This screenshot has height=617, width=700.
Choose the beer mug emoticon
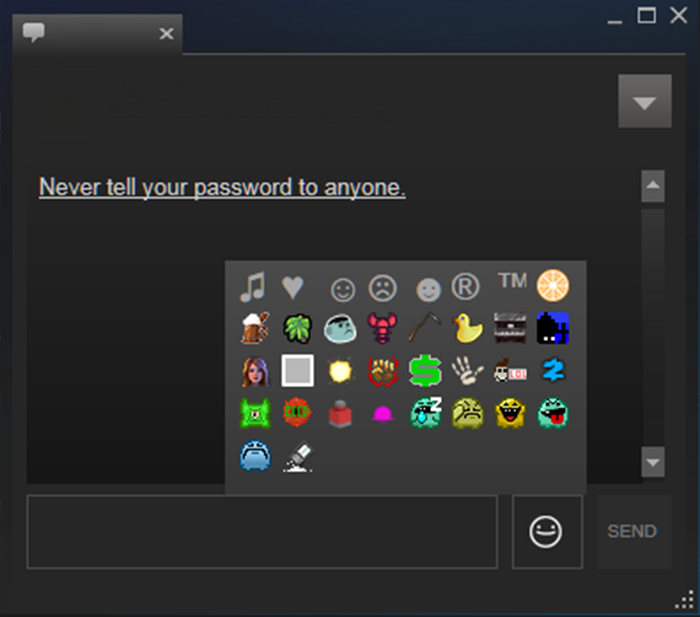255,328
